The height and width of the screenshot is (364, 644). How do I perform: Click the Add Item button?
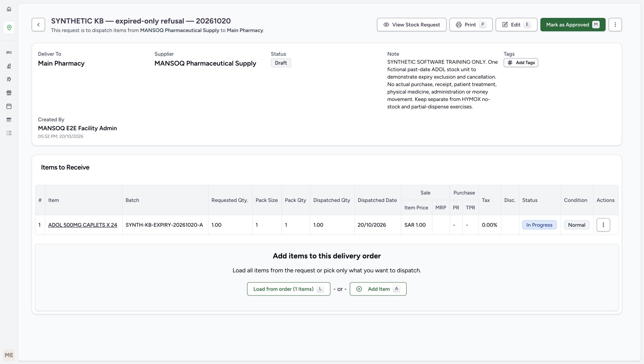click(x=378, y=289)
